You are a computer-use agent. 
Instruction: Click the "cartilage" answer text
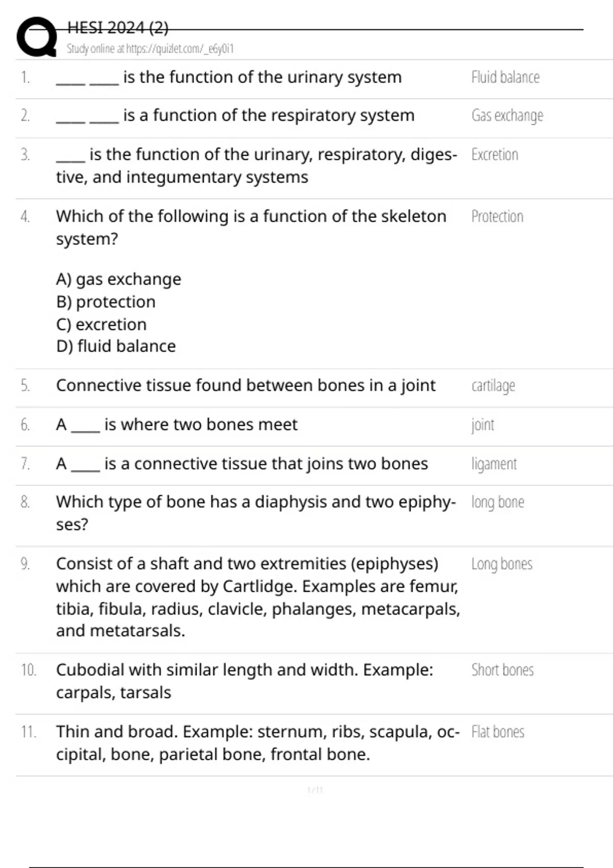pos(493,385)
